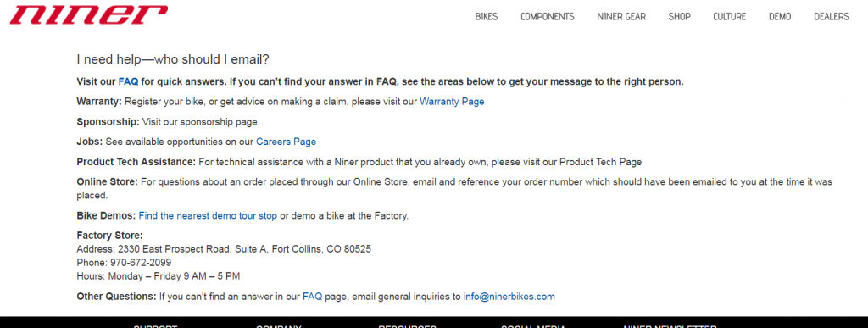Select SHOP in the top navigation
The height and width of the screenshot is (328, 868).
(679, 17)
